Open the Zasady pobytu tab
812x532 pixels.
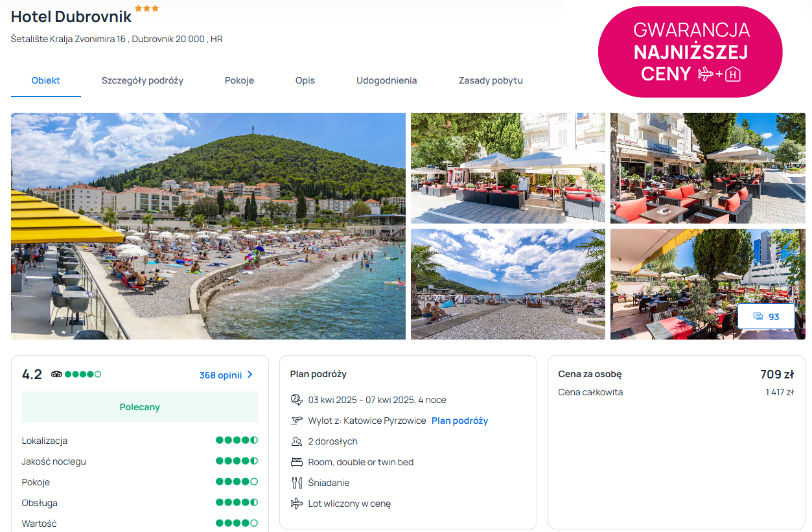click(491, 81)
